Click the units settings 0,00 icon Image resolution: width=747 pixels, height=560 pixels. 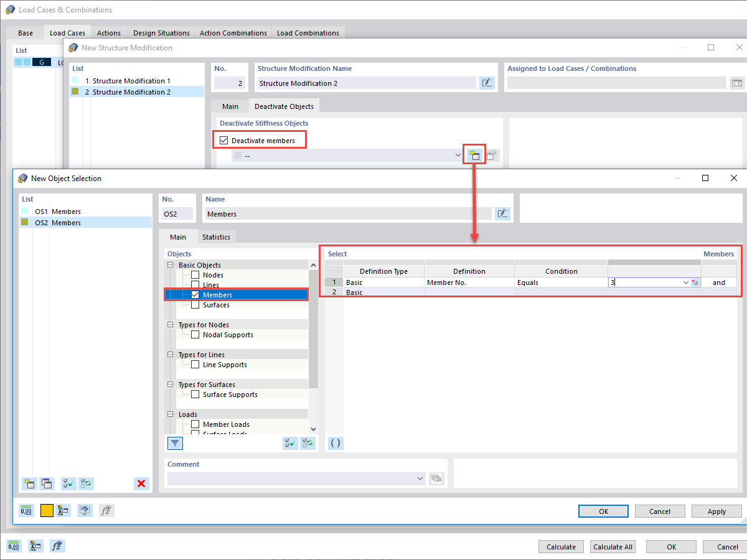pos(26,510)
